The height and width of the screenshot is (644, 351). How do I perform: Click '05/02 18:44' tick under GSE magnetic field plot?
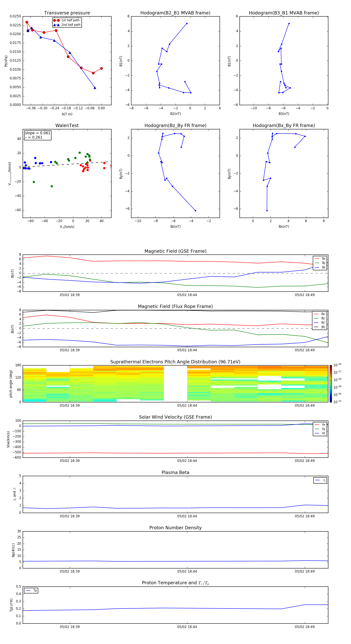pos(187,295)
